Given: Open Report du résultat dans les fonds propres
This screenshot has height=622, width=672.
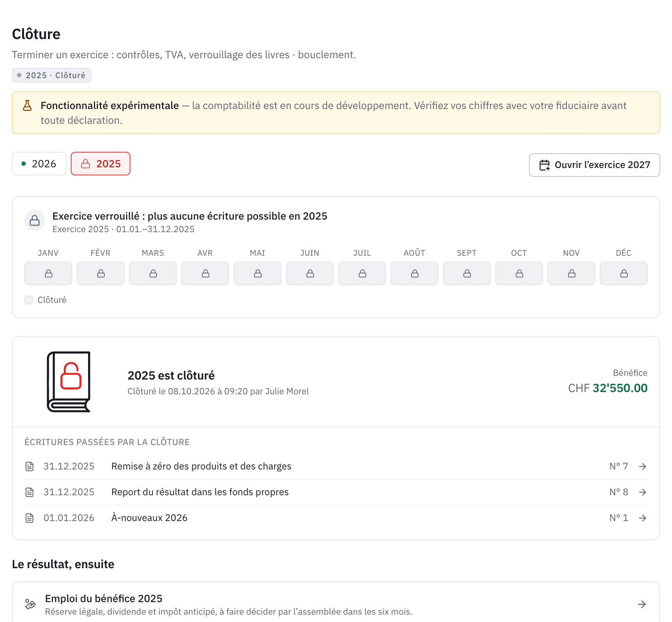Looking at the screenshot, I should (x=336, y=492).
